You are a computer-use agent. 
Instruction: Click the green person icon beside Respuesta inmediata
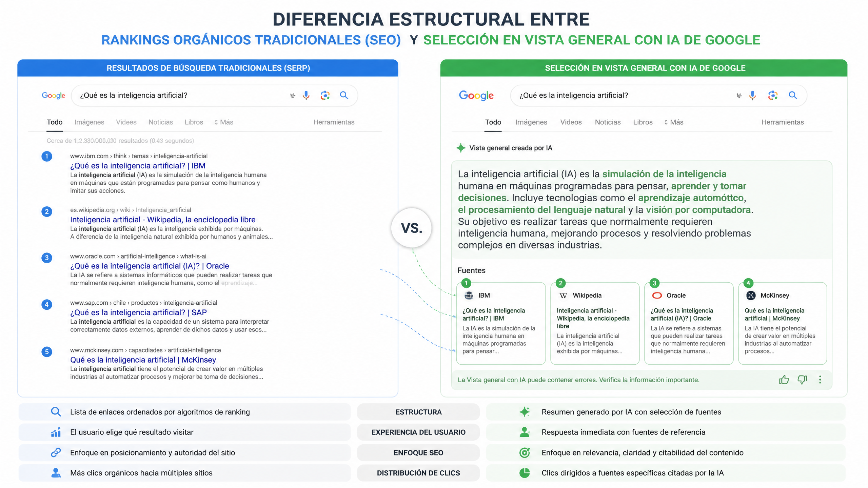[525, 432]
